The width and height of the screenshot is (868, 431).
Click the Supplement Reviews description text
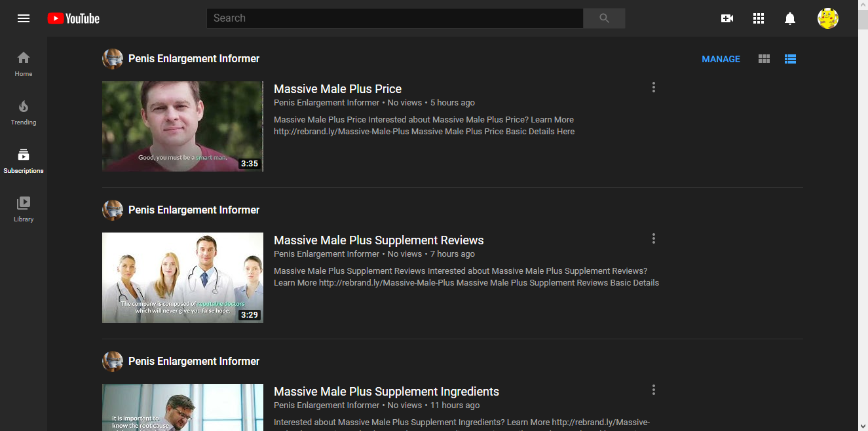(466, 277)
